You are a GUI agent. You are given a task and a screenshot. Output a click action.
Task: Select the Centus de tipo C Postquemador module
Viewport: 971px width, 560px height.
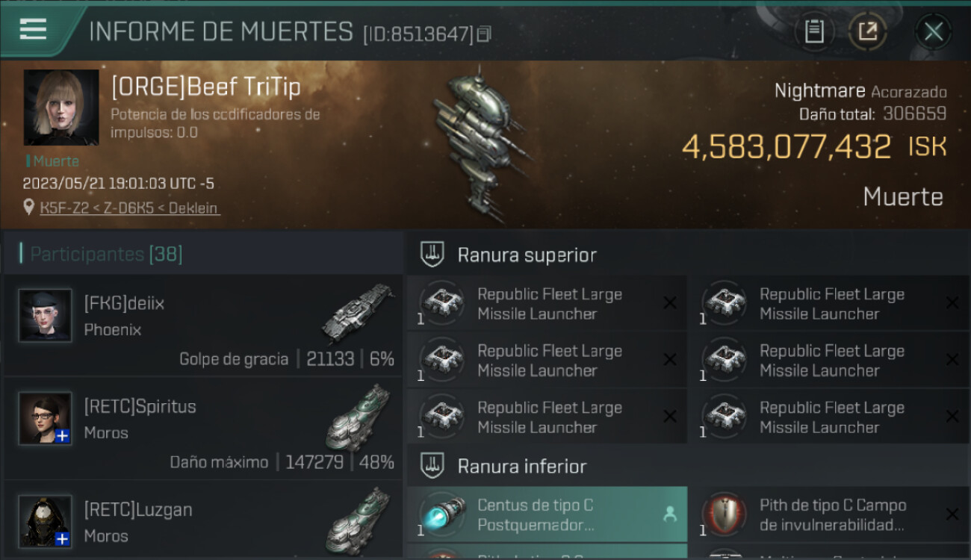click(547, 514)
